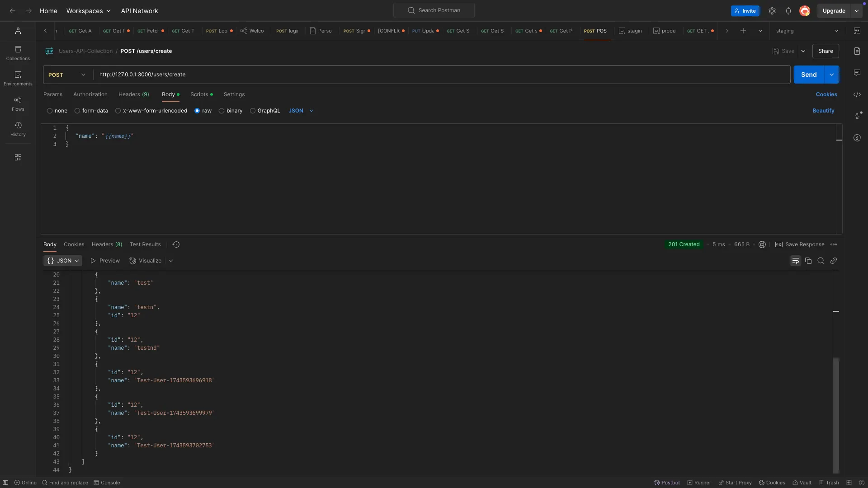The image size is (868, 488).
Task: Switch to the Authorization tab
Action: pos(90,94)
